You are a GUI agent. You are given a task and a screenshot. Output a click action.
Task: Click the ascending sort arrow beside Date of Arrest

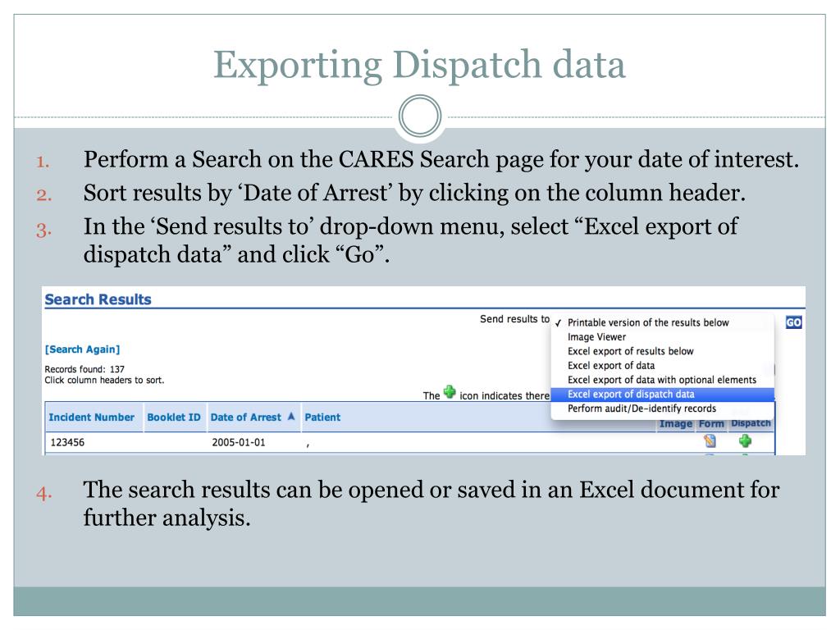[x=291, y=416]
